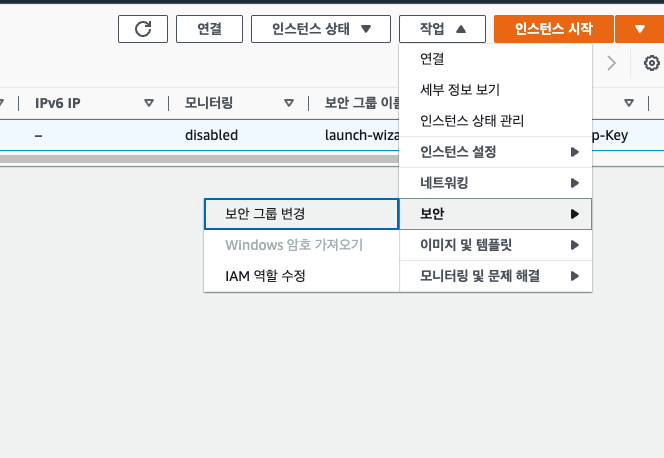Click the 모니터링 column header
Screen dimensions: 664x458
click(x=209, y=103)
